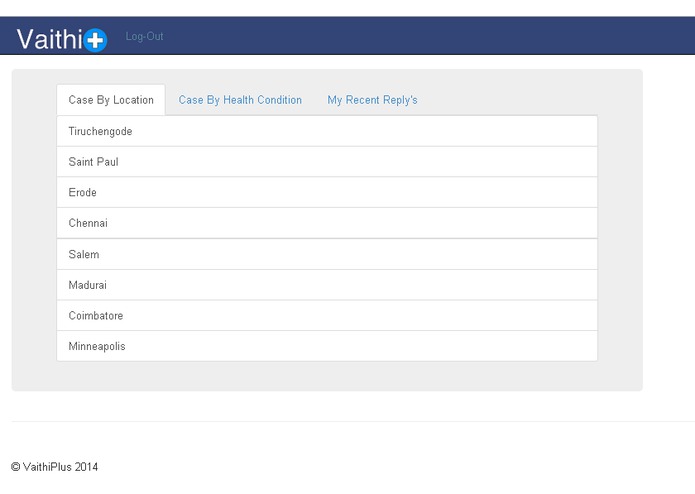Select the Tiruchengode location row
This screenshot has width=695, height=494.
327,131
